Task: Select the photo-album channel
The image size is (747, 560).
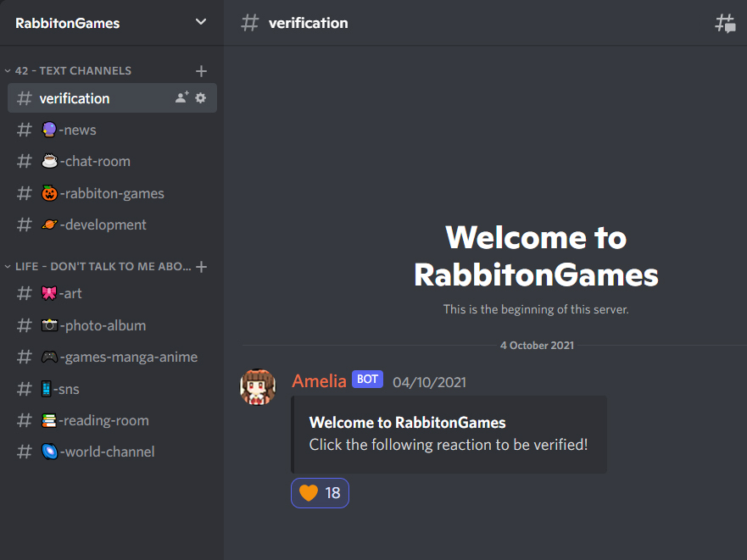Action: (112, 325)
